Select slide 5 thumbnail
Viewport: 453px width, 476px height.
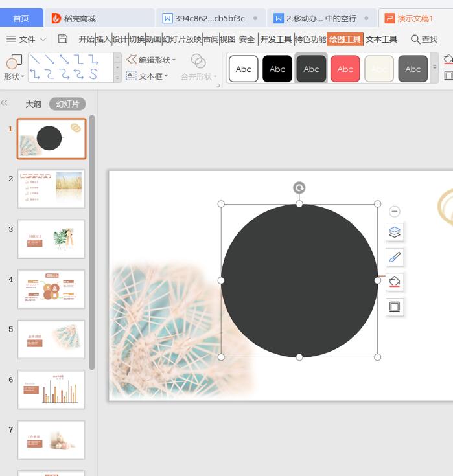[x=51, y=339]
